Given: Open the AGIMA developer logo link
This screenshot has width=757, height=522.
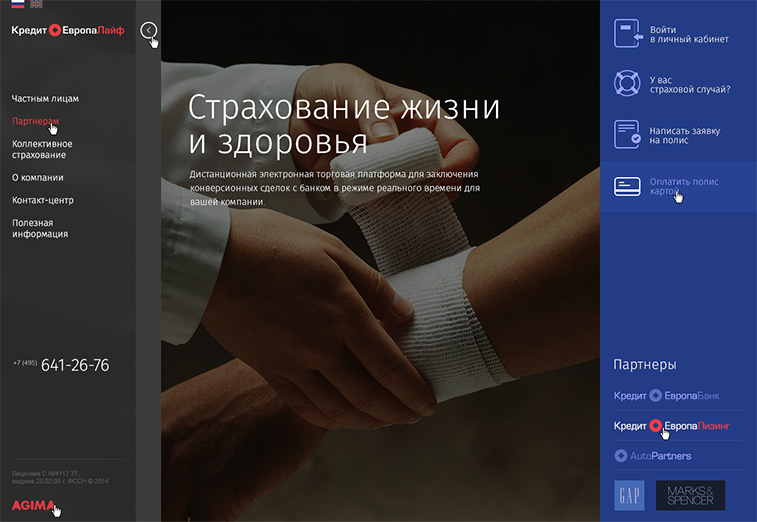Looking at the screenshot, I should [x=34, y=505].
